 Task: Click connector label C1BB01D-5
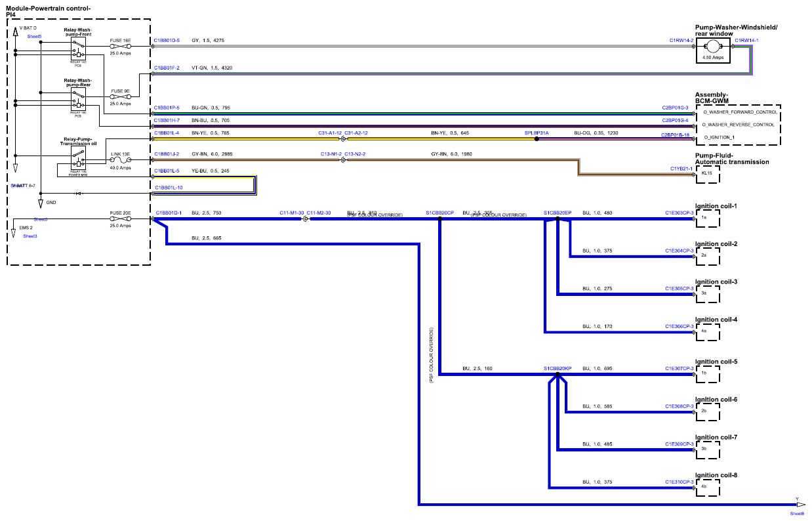[167, 41]
